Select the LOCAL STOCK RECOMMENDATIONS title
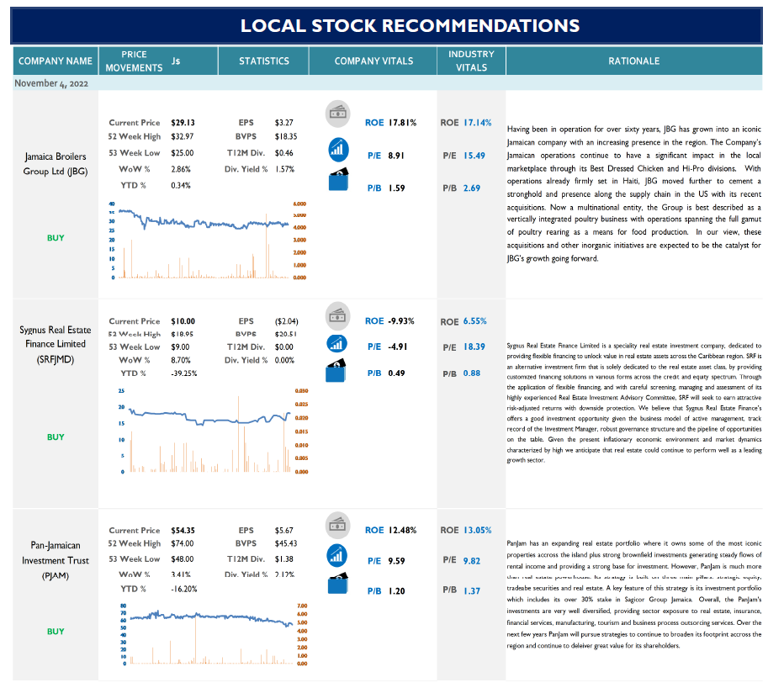The image size is (784, 688). [410, 25]
